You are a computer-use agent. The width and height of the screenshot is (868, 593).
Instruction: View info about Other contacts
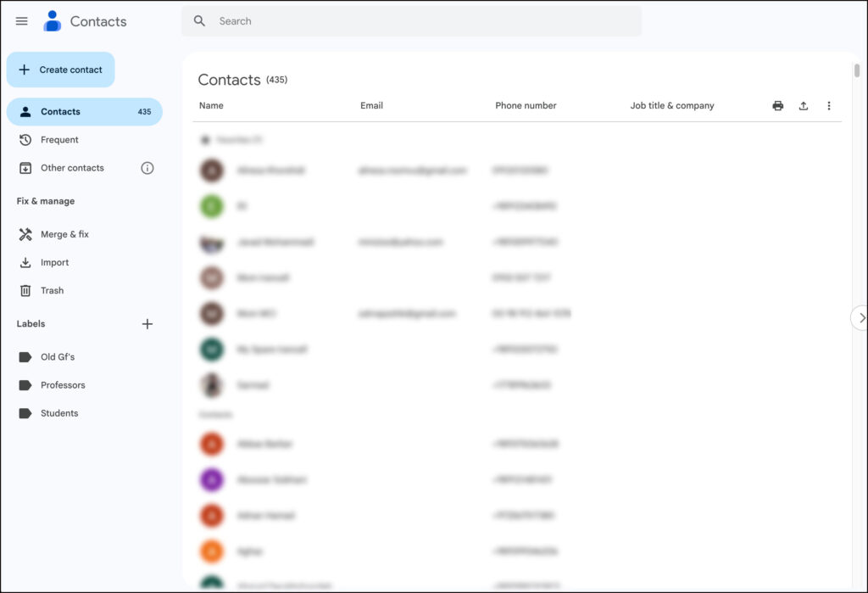[147, 168]
